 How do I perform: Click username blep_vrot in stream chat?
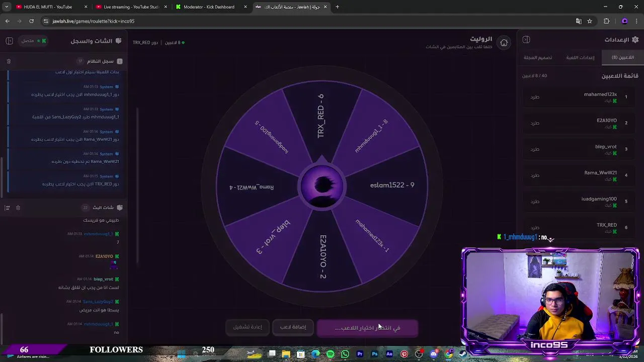pyautogui.click(x=103, y=279)
